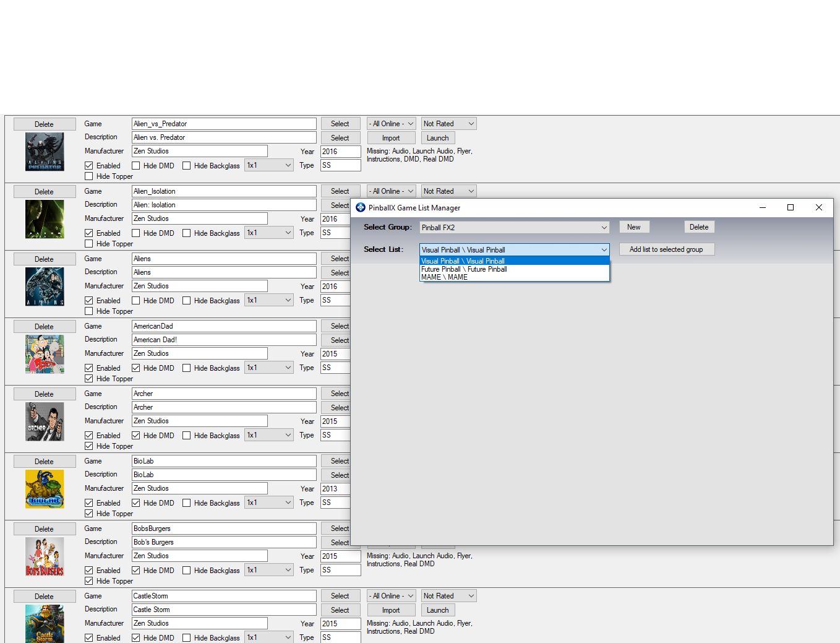
Task: Choose Visual Pinball \ Visual Pinball list option
Action: pyautogui.click(x=515, y=261)
